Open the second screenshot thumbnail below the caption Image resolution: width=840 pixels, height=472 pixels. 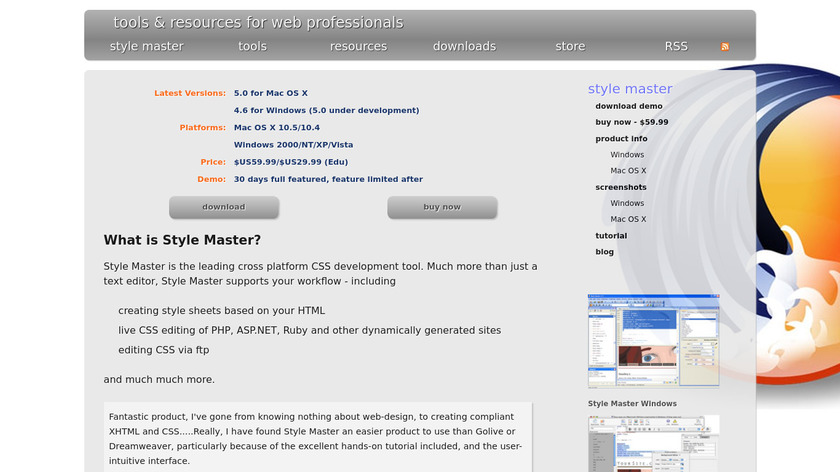pyautogui.click(x=654, y=444)
